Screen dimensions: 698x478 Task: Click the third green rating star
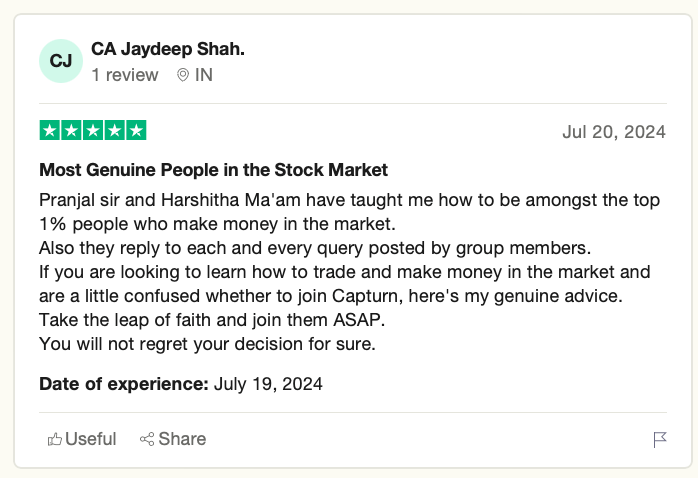tap(93, 130)
